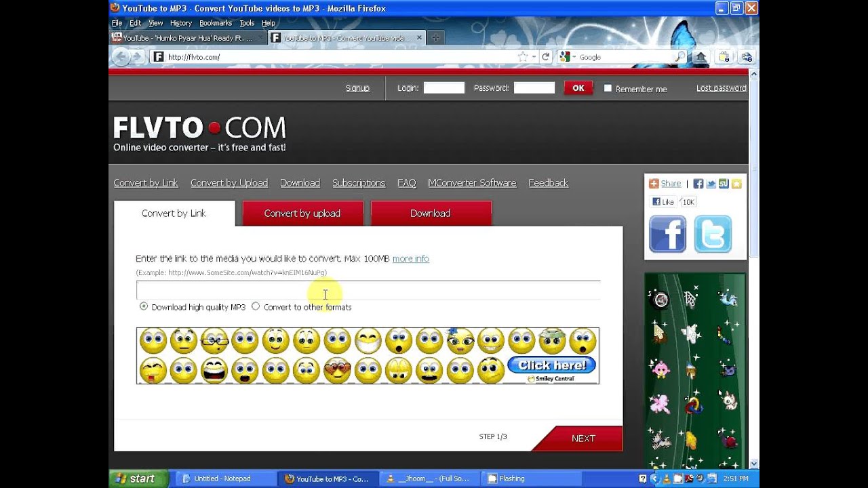
Task: Check the Remember me checkbox
Action: (608, 88)
